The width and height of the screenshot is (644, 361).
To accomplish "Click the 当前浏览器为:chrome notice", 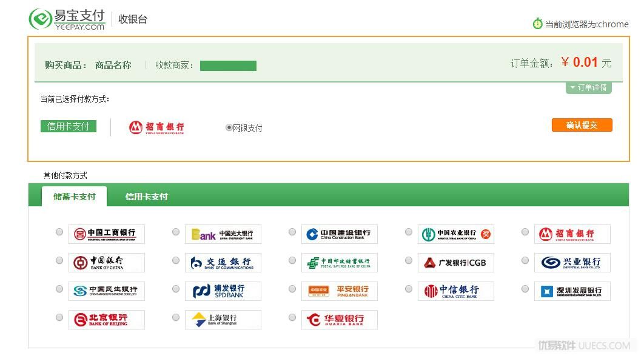I will coord(586,24).
